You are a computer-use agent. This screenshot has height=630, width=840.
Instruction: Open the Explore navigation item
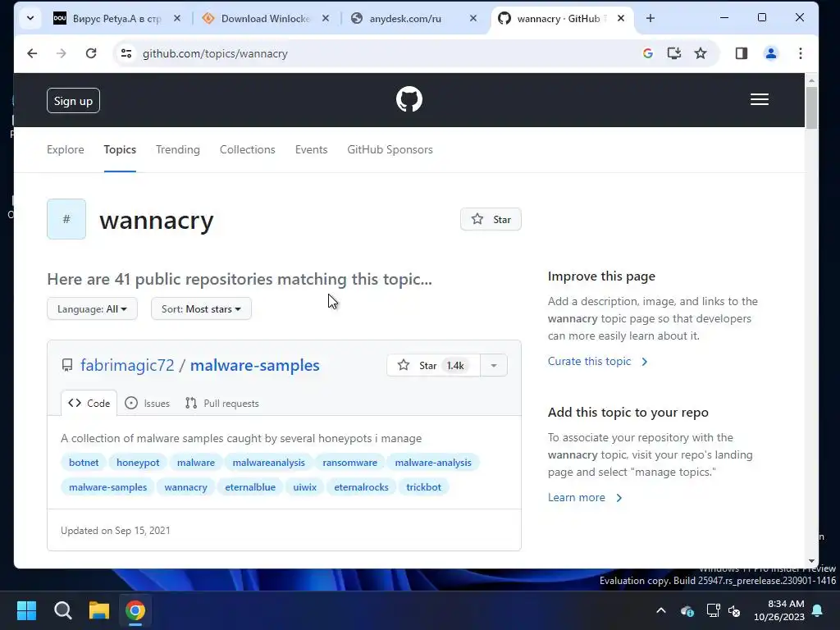66,149
